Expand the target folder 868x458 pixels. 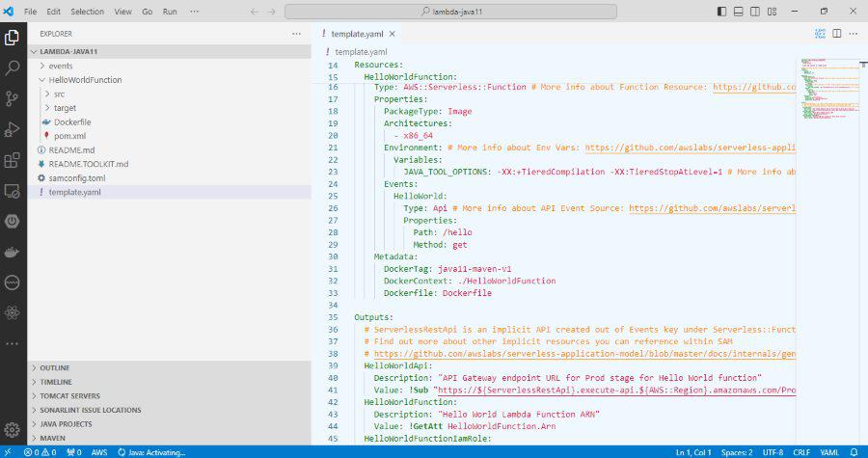click(65, 108)
